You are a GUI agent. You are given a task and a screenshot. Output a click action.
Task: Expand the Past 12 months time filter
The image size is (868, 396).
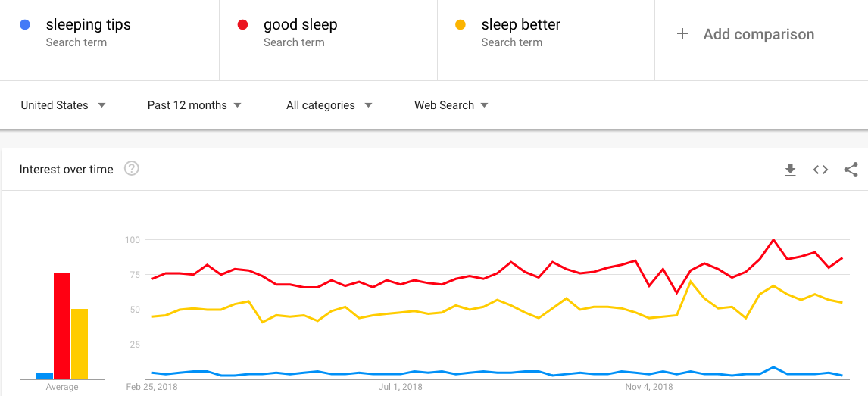coord(194,105)
